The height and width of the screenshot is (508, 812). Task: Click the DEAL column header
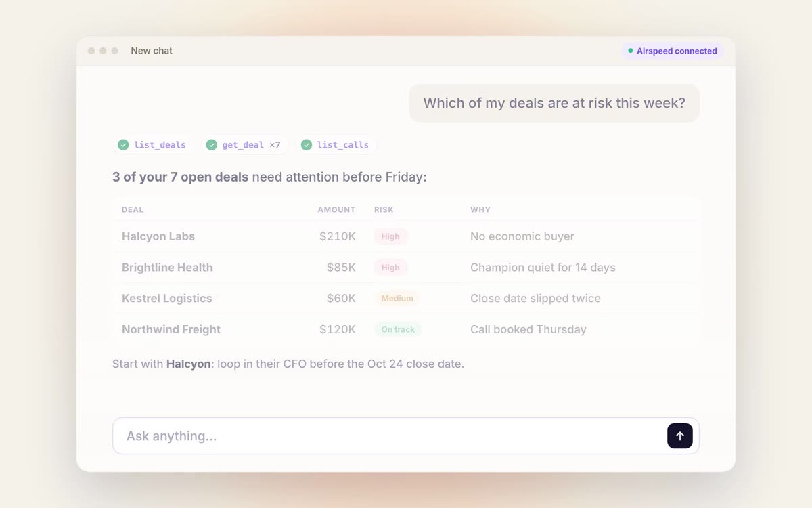[x=133, y=209]
